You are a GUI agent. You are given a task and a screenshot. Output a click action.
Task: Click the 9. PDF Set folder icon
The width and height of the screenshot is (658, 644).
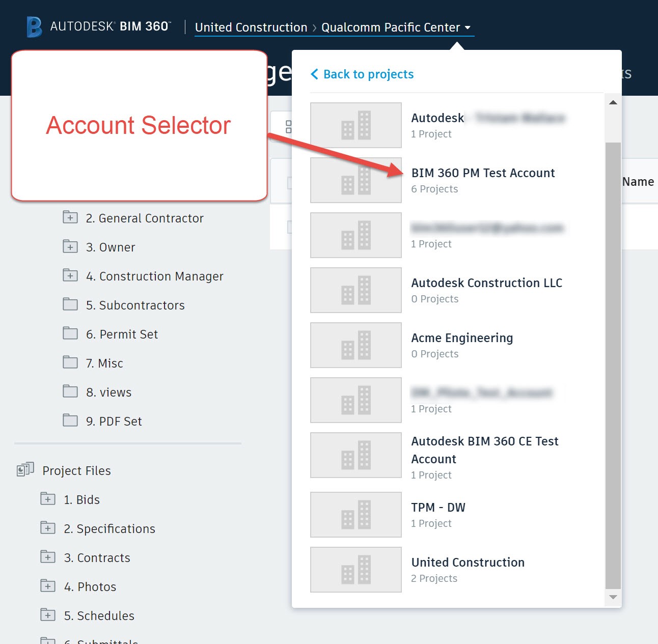[x=70, y=421]
